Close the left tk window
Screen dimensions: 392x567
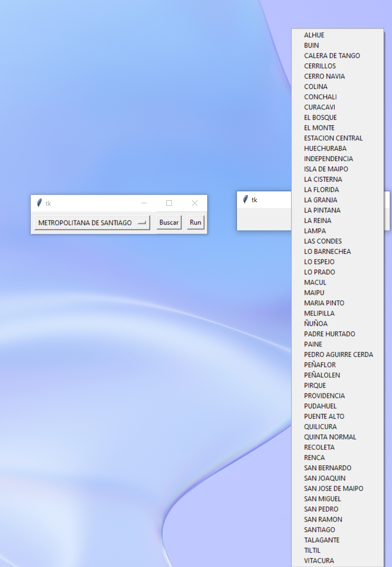(x=195, y=203)
